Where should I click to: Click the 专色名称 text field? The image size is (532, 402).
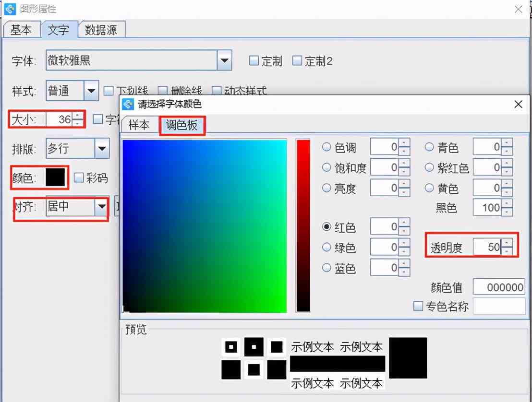click(x=499, y=307)
